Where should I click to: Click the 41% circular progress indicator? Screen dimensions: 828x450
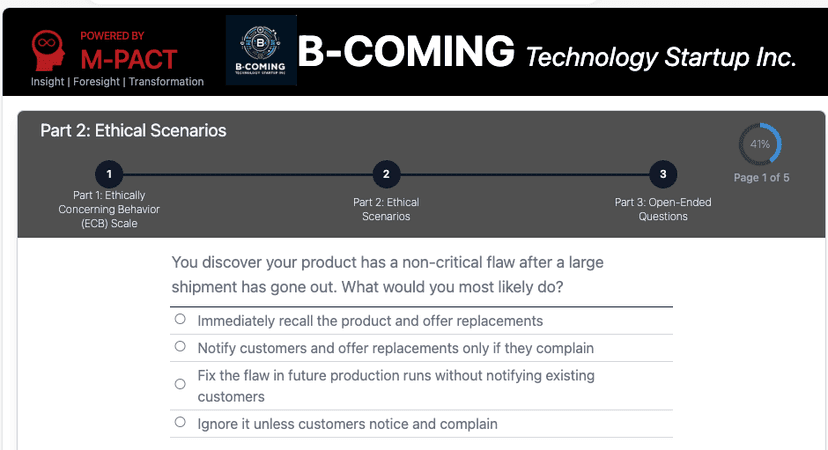click(759, 145)
